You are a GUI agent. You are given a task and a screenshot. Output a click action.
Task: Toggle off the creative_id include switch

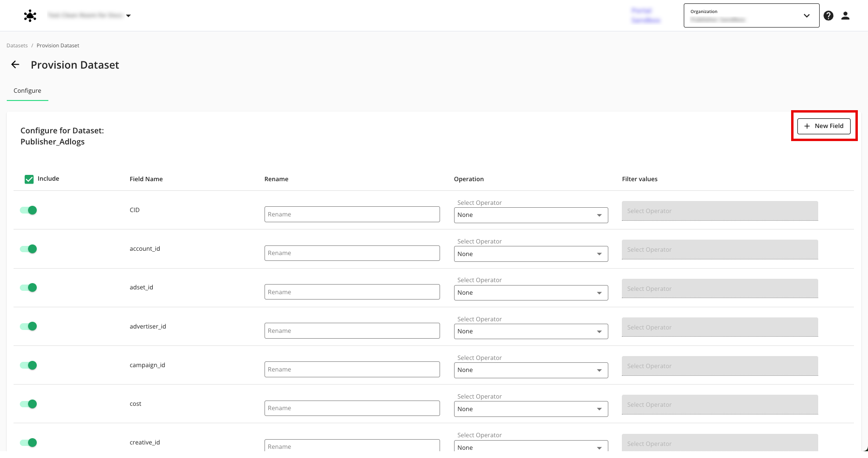[29, 443]
